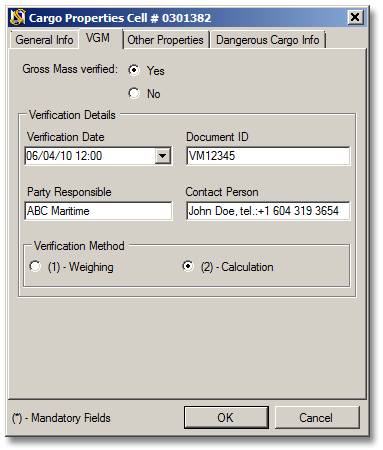Viewport: 383px width, 450px height.
Task: Click the "Contact Person" label
Action: pos(222,192)
